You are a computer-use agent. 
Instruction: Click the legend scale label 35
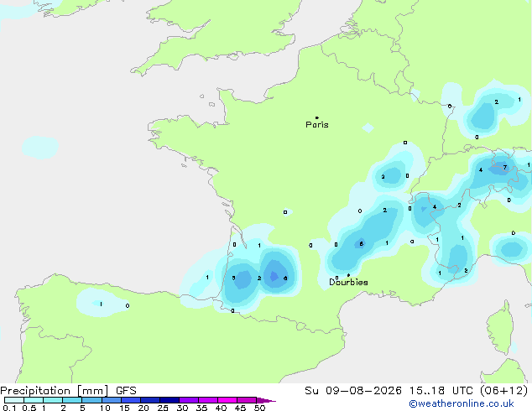(x=201, y=408)
